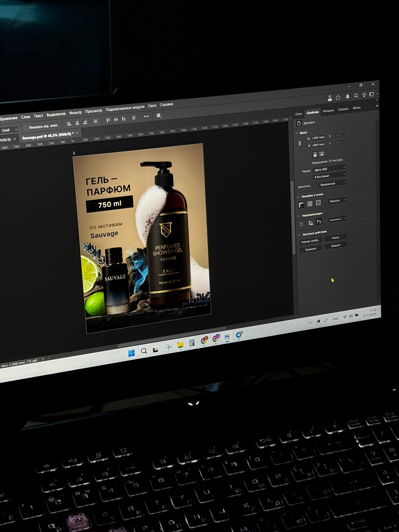Open the 'Текст' menu
This screenshot has height=532, width=399.
click(x=38, y=116)
